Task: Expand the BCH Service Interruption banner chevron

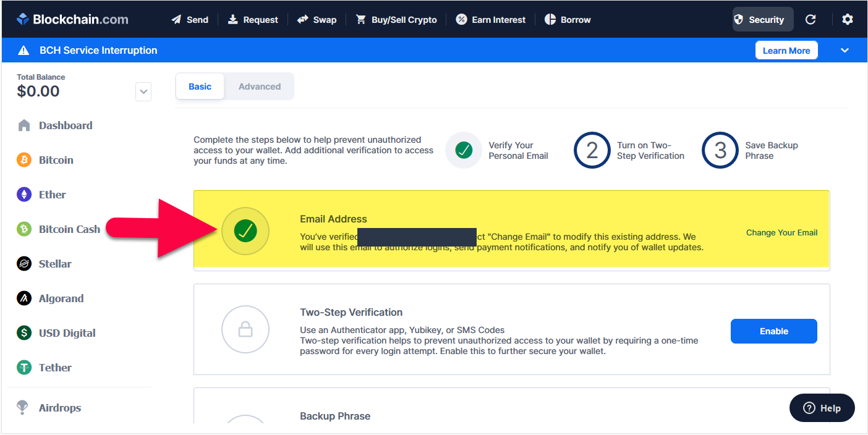Action: click(845, 50)
